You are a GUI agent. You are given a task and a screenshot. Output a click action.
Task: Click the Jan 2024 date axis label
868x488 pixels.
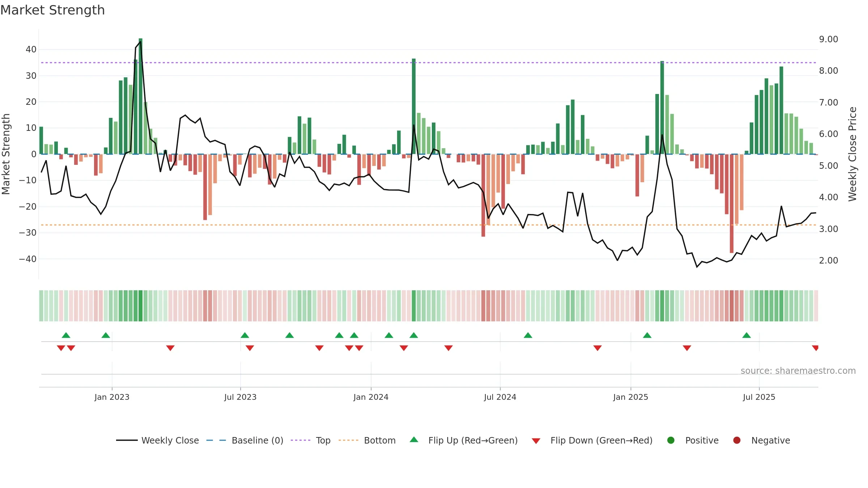371,397
